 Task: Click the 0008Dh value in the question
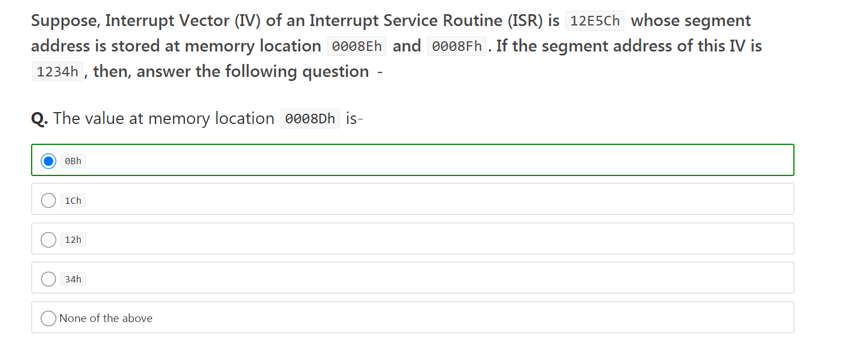pos(309,119)
